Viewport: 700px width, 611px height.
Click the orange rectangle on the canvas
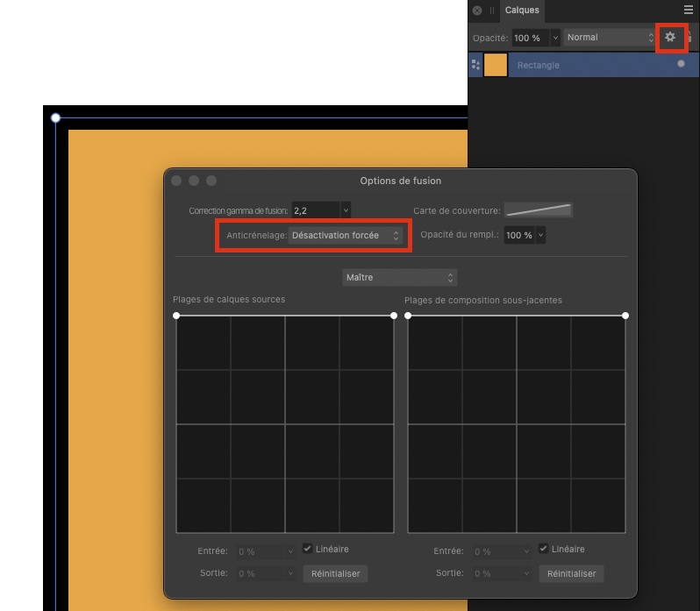point(116,357)
